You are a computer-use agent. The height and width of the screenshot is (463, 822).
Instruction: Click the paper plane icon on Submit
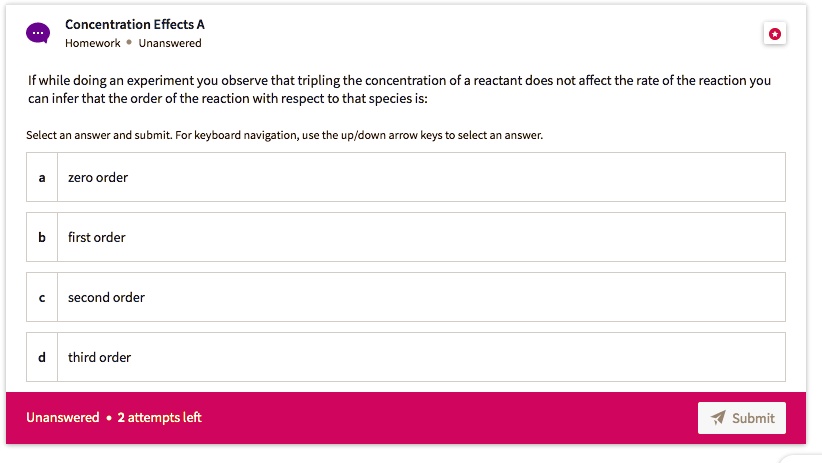(717, 418)
